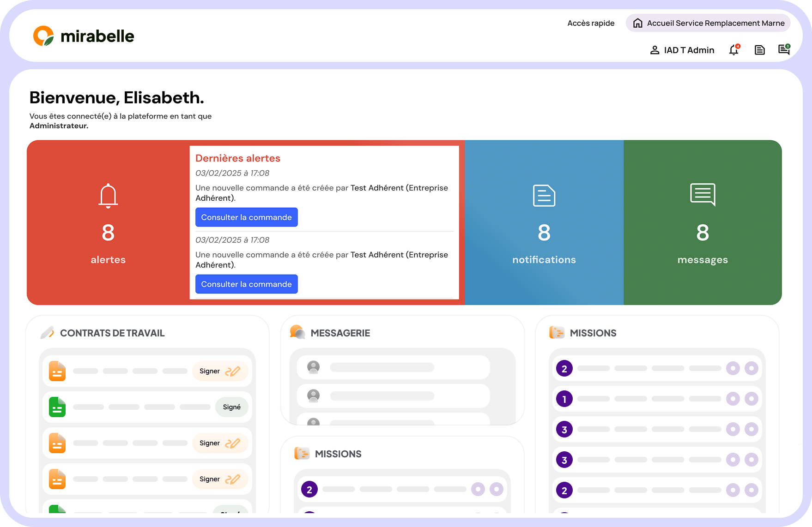Viewport: 812px width, 527px height.
Task: Click the Missions folder icon in right panel
Action: click(x=557, y=333)
